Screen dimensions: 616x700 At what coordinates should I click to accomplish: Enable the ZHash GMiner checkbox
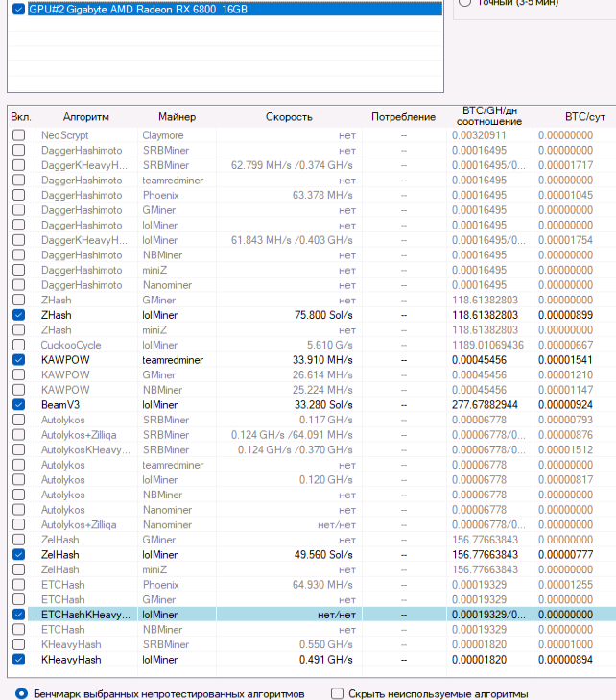coord(19,300)
